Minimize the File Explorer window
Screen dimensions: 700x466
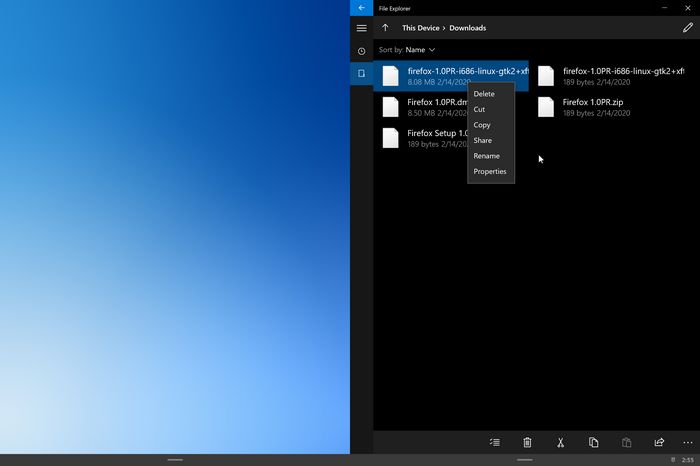[664, 8]
